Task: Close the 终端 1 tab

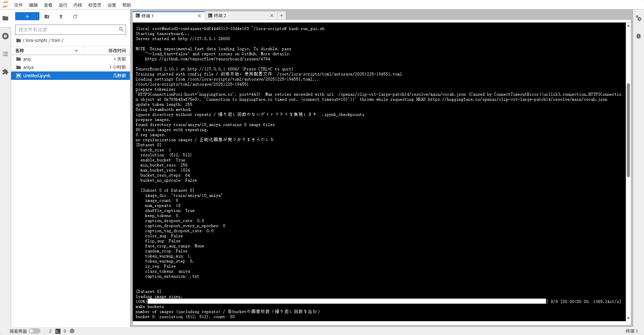Action: [x=199, y=16]
